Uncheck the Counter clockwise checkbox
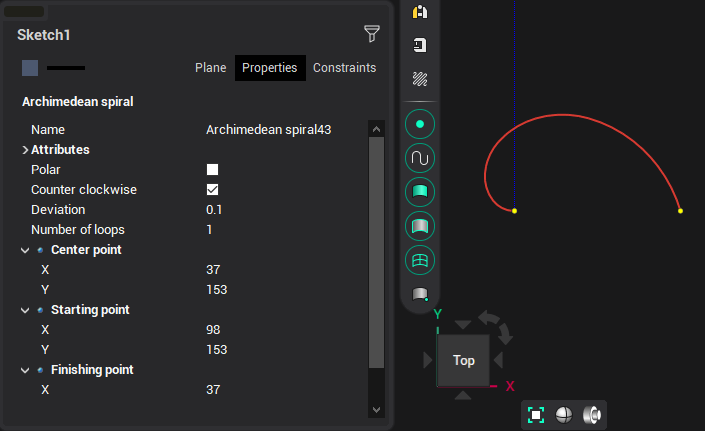The height and width of the screenshot is (431, 705). click(x=212, y=190)
